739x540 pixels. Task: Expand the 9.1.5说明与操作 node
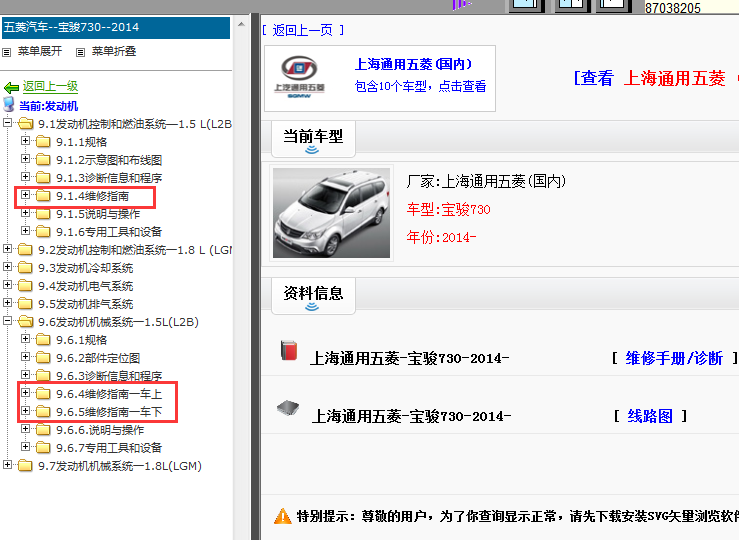25,213
